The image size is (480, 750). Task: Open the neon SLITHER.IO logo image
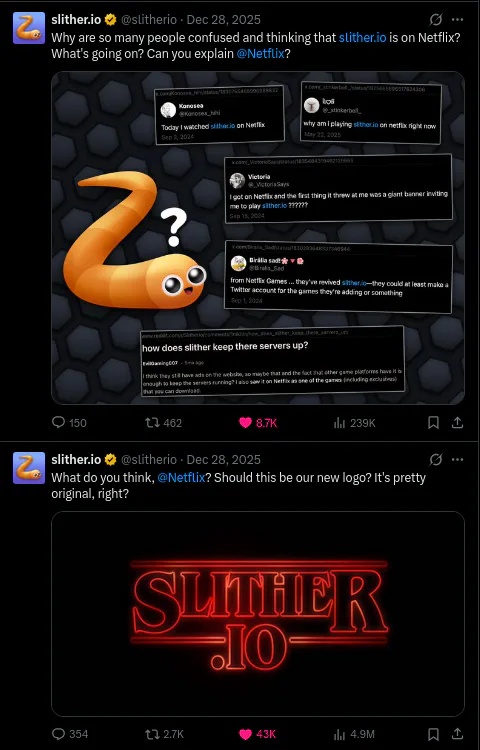click(258, 614)
